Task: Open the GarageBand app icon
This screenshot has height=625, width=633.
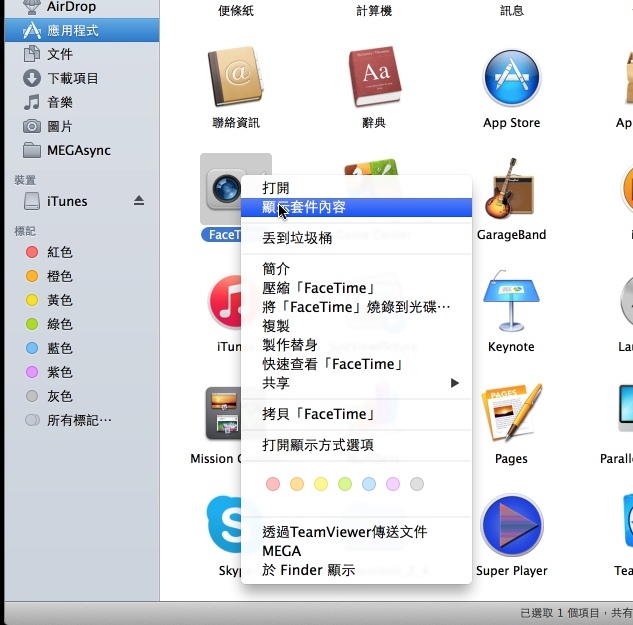Action: tap(511, 189)
